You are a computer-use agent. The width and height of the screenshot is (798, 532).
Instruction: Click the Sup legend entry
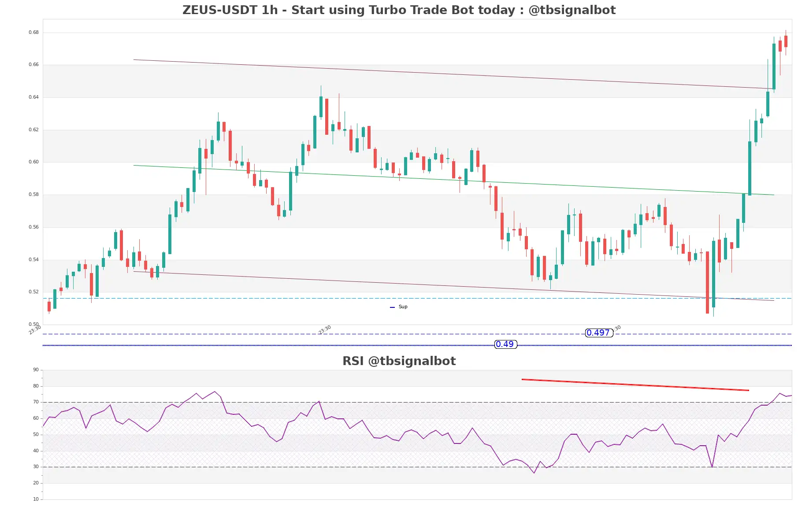coord(399,307)
